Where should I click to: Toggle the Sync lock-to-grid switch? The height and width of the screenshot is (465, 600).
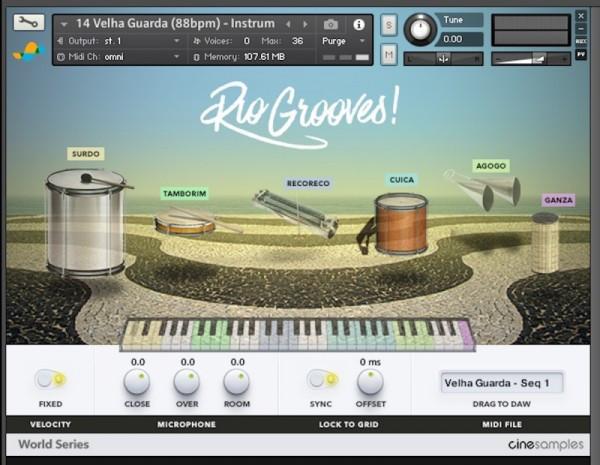pyautogui.click(x=323, y=379)
